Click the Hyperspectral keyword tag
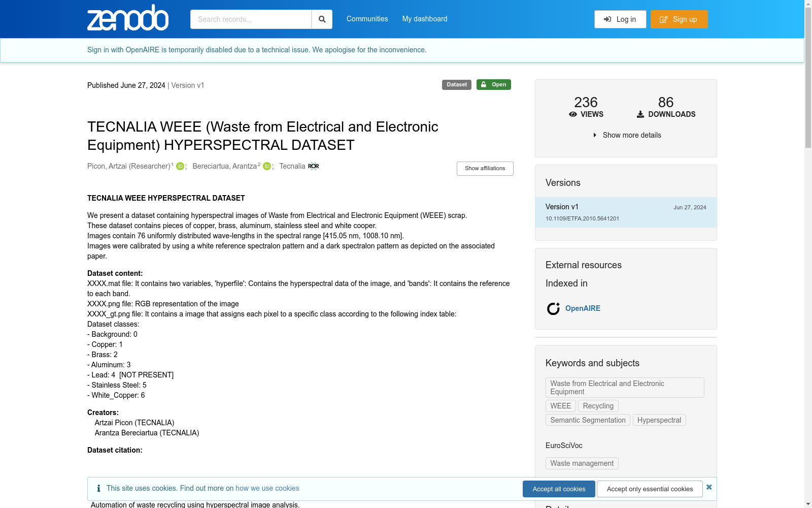 pos(659,420)
